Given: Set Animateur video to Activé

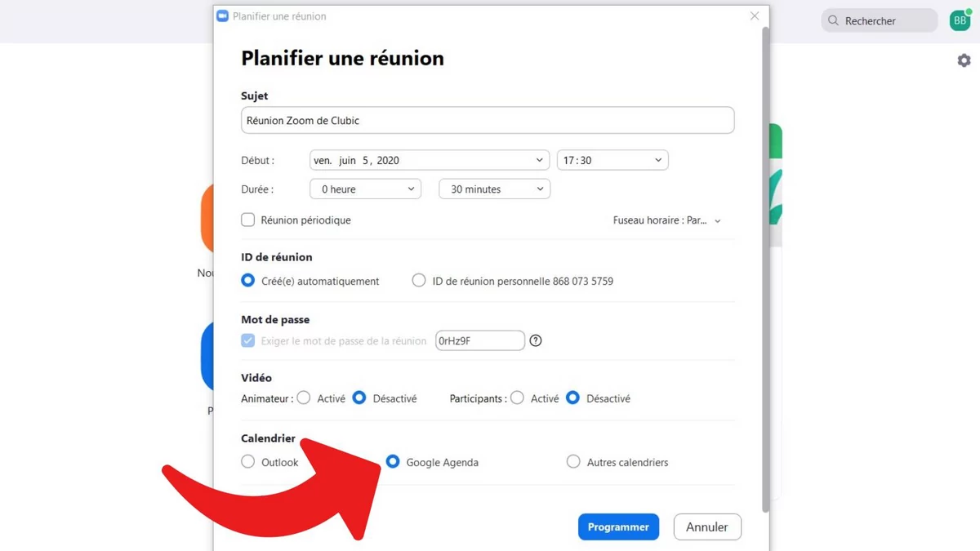Looking at the screenshot, I should pyautogui.click(x=304, y=398).
